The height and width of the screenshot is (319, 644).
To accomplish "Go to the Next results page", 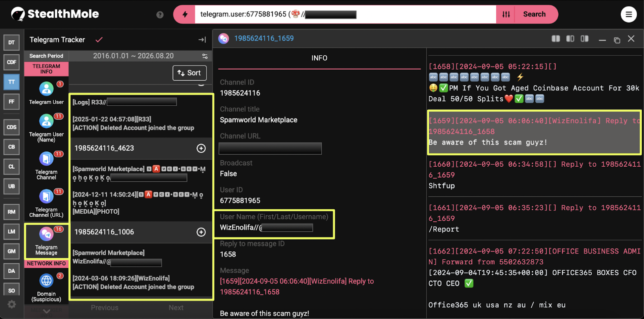I will [176, 308].
